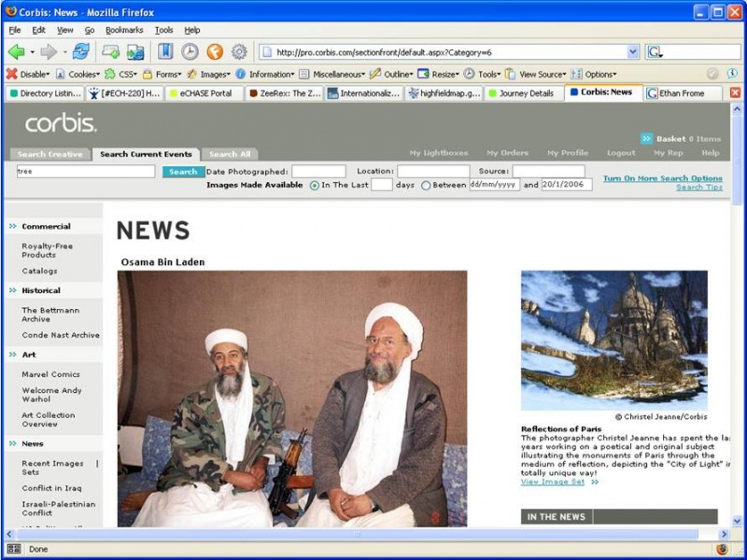Open the Images menu on the Web Developer toolbar

click(x=213, y=73)
